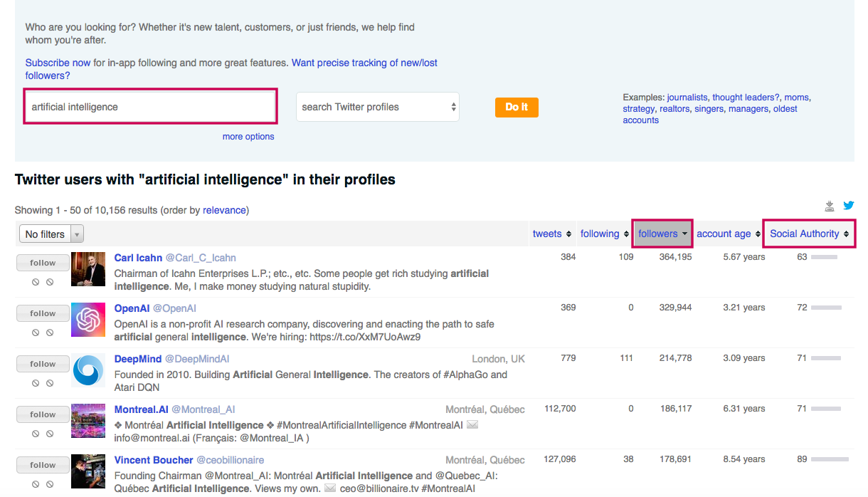Expand the followers sort dropdown arrow
Screen dimensions: 868x497
[x=684, y=234]
